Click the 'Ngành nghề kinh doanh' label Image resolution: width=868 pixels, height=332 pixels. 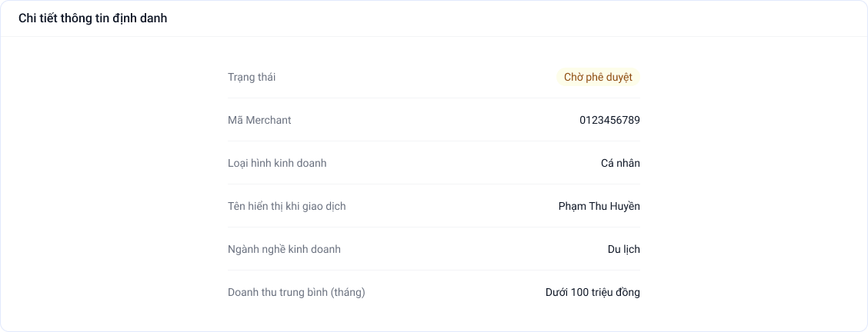[285, 249]
